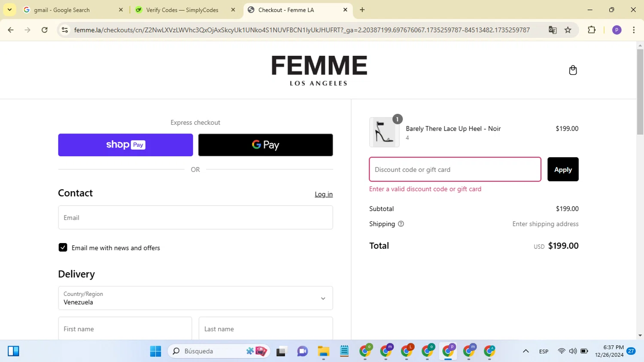
Task: Open the Notepad taskbar icon
Action: click(344, 351)
